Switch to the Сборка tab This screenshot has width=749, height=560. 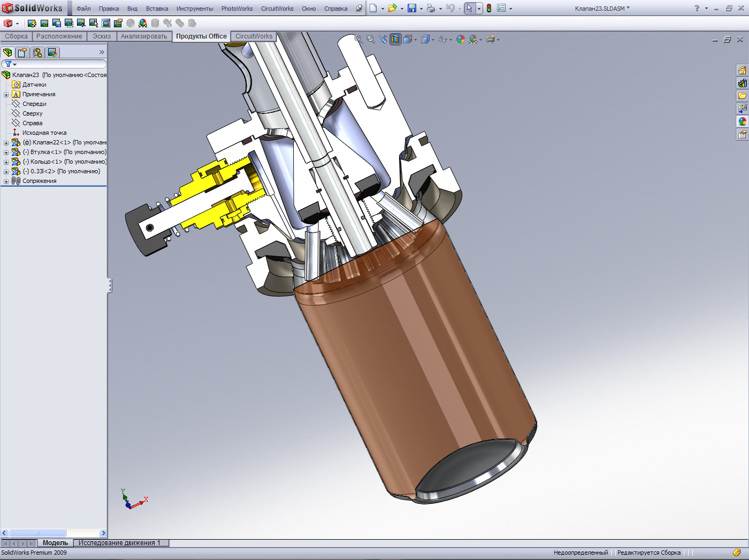click(x=17, y=36)
